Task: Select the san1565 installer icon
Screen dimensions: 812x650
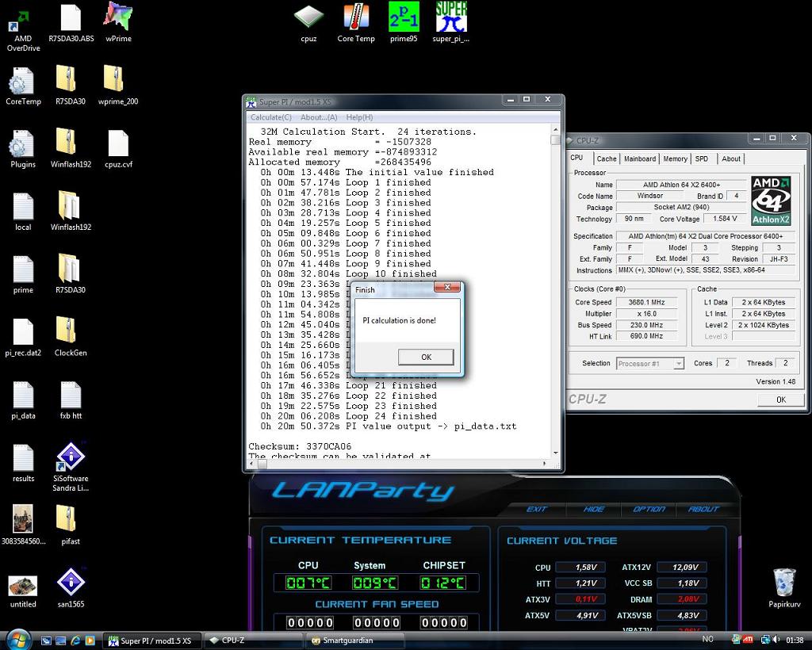Action: pos(71,588)
